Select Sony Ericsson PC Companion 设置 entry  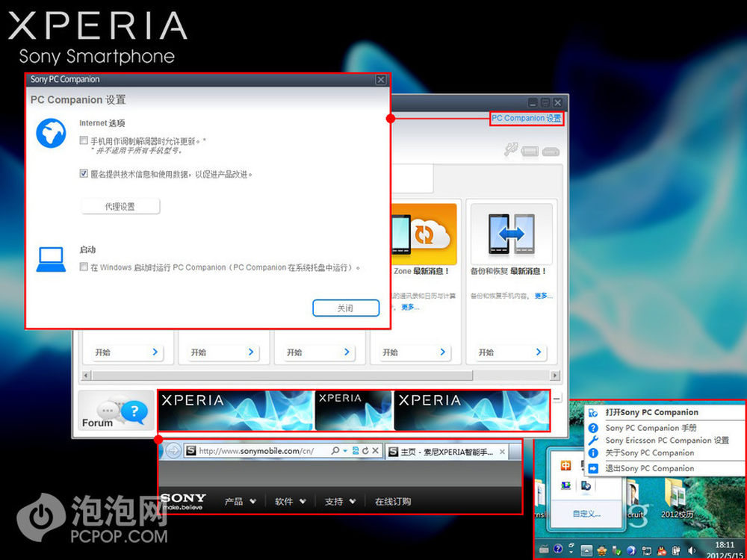(x=665, y=441)
